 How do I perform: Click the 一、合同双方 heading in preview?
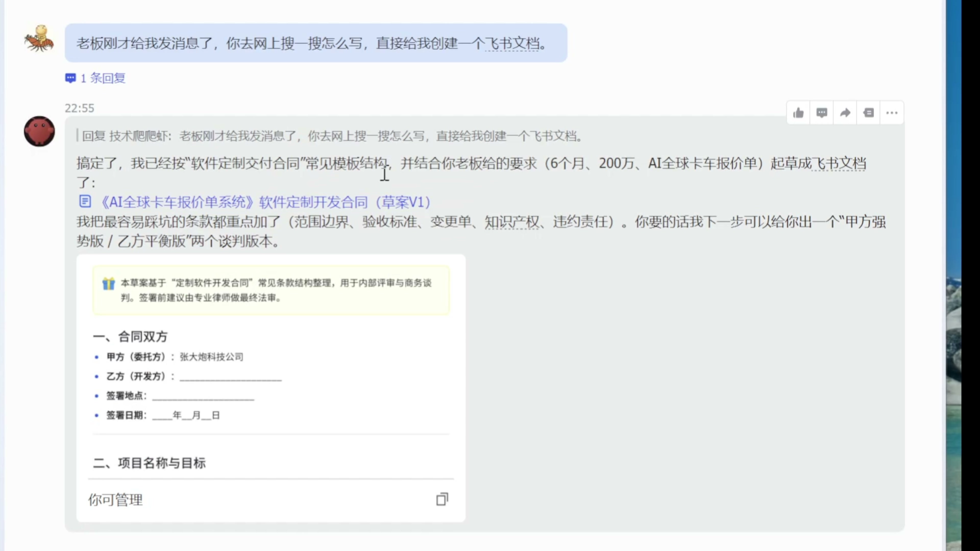130,336
